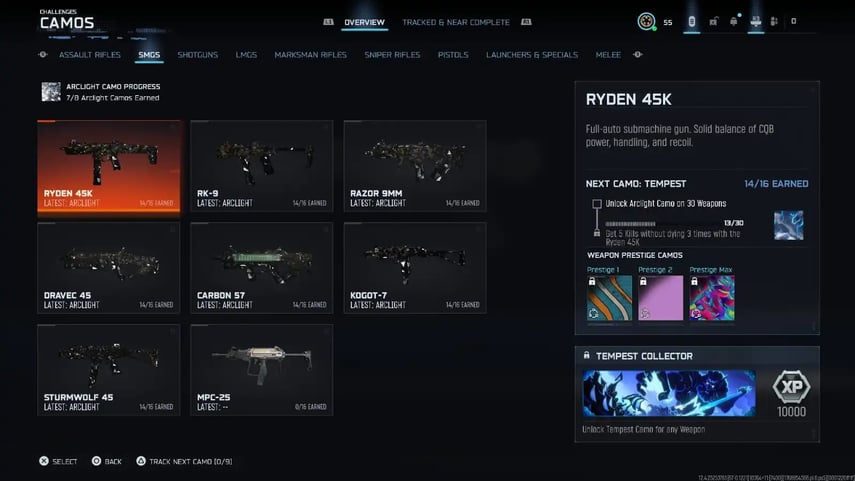Choose the Prestige Max camo swatch
The width and height of the screenshot is (855, 481).
click(x=711, y=298)
